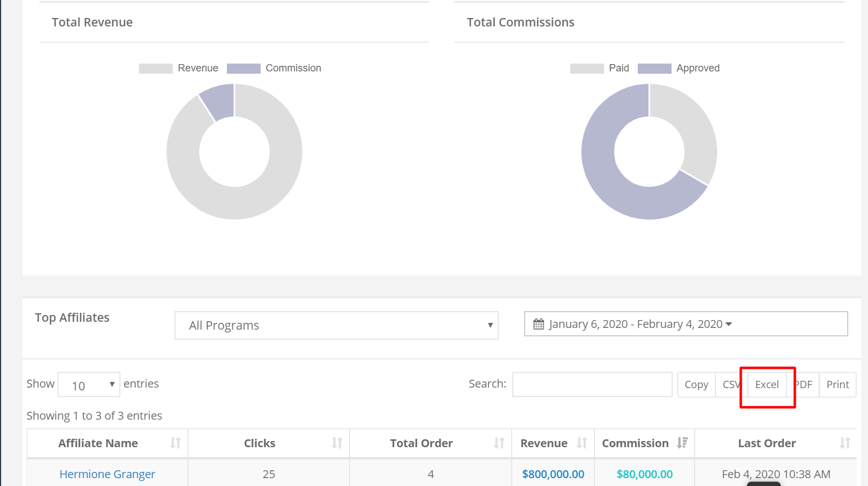Export table using the Excel button
The width and height of the screenshot is (868, 486).
767,385
